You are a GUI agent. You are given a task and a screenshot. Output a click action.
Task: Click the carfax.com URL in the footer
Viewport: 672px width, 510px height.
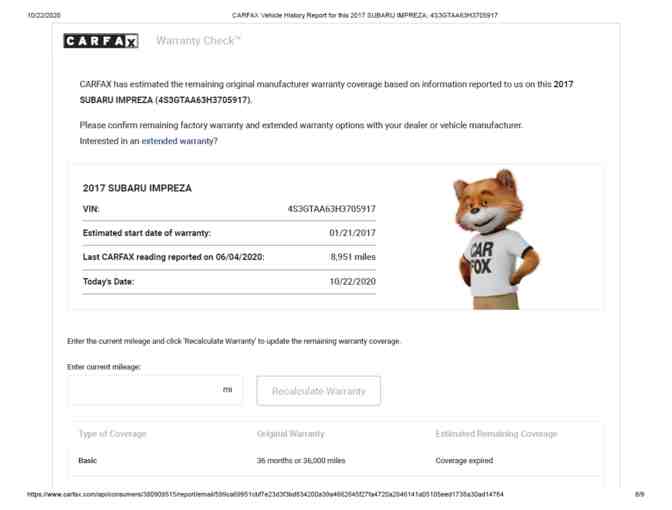click(x=265, y=494)
